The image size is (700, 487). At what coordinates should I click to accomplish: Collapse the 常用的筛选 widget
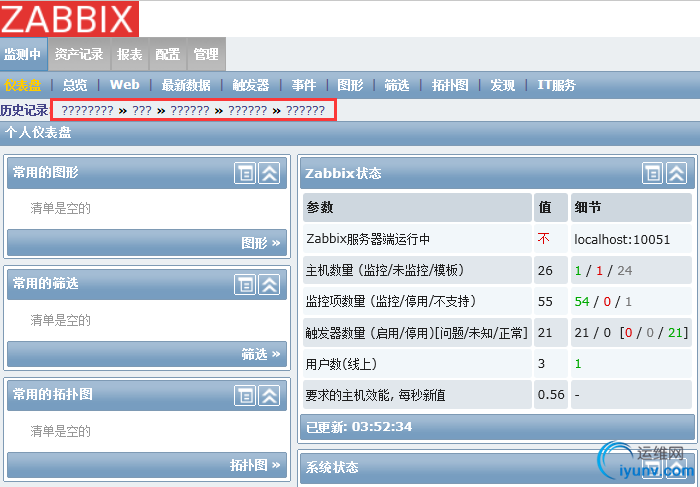270,284
